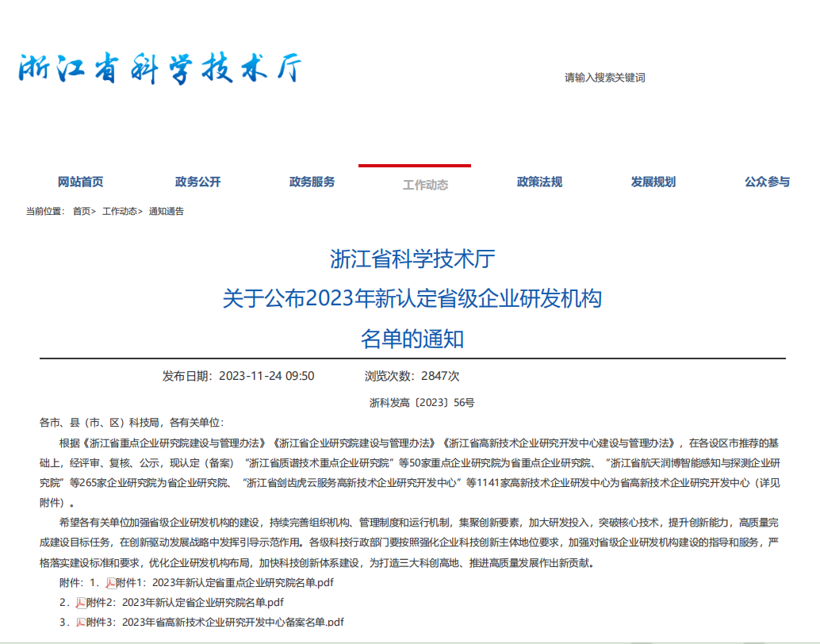Open the 公众参与 navigation item
820x644 pixels.
[x=767, y=182]
